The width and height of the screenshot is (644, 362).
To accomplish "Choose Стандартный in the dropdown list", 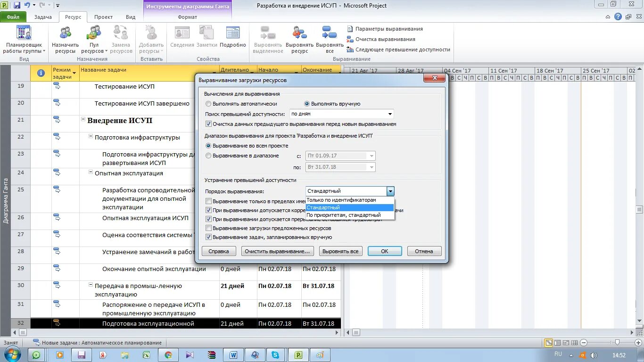I will 350,207.
